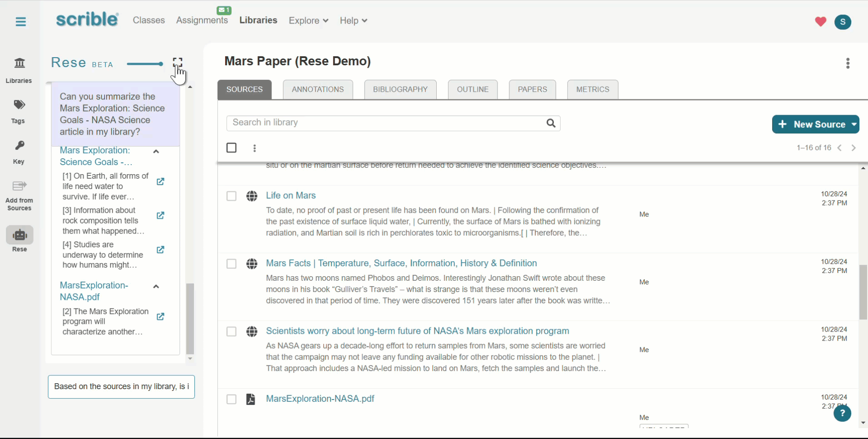Click the Rese question input box
The height and width of the screenshot is (439, 868).
pyautogui.click(x=121, y=387)
